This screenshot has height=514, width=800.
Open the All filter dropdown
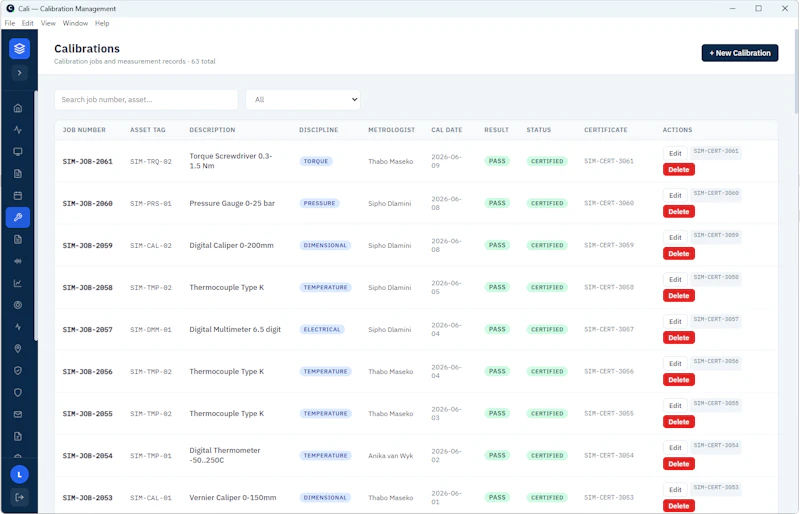tap(303, 100)
